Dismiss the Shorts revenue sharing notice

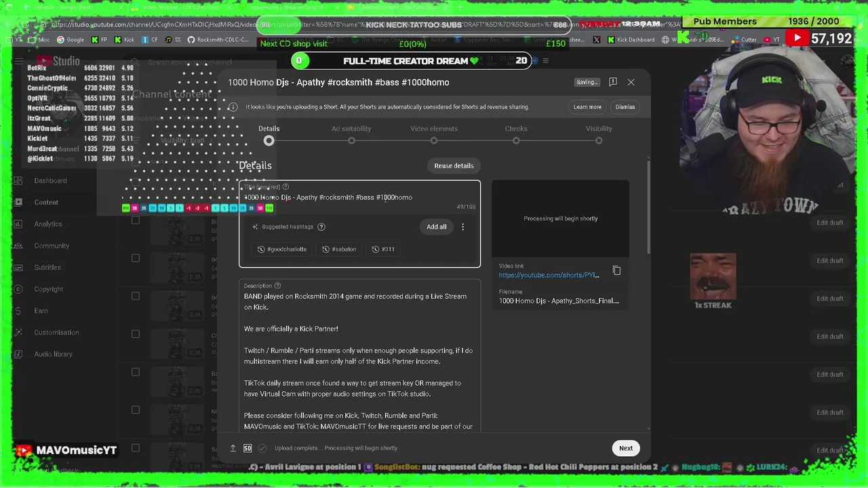click(625, 107)
